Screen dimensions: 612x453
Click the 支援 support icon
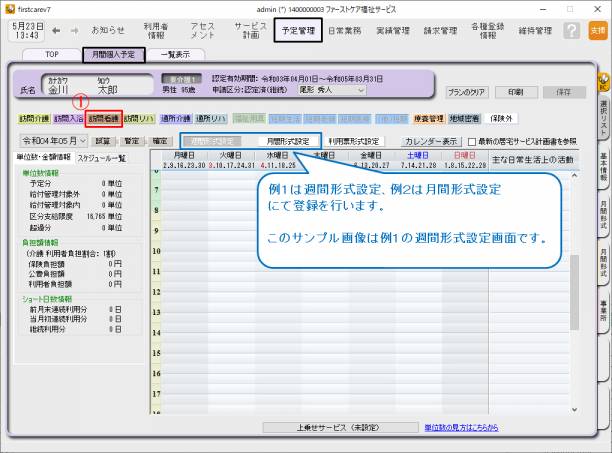tap(597, 31)
